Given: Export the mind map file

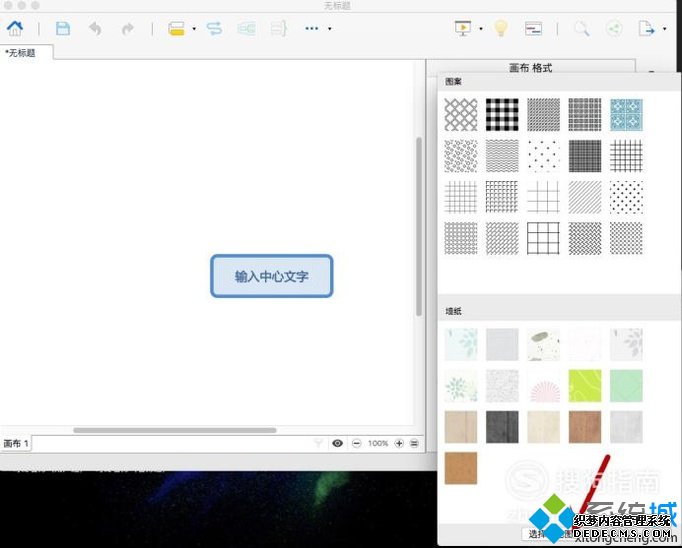Looking at the screenshot, I should tap(646, 29).
